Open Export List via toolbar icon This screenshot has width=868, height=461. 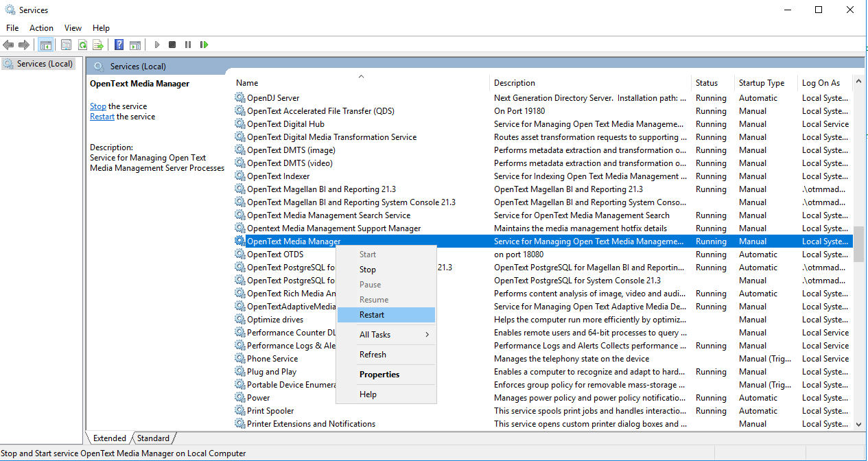97,45
